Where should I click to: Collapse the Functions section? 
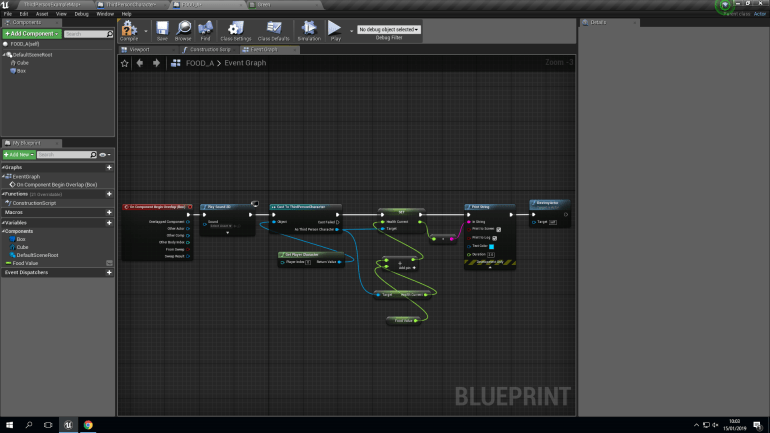[3, 194]
